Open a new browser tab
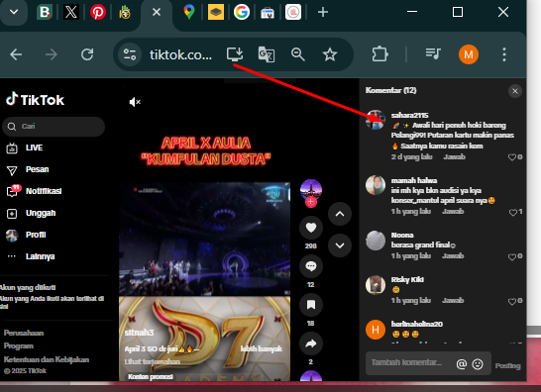541x392 pixels. (x=323, y=12)
